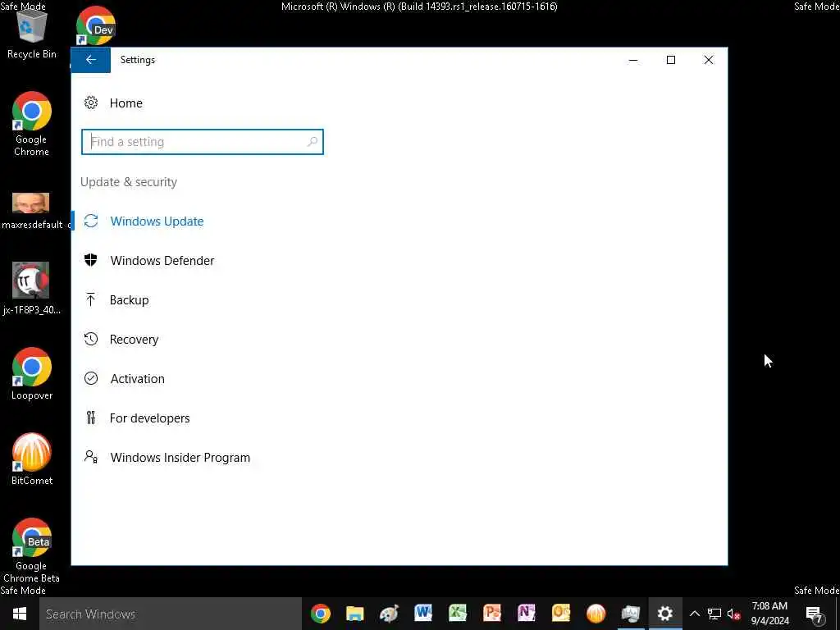
Task: Launch PowerPoint from the taskbar
Action: pyautogui.click(x=492, y=614)
